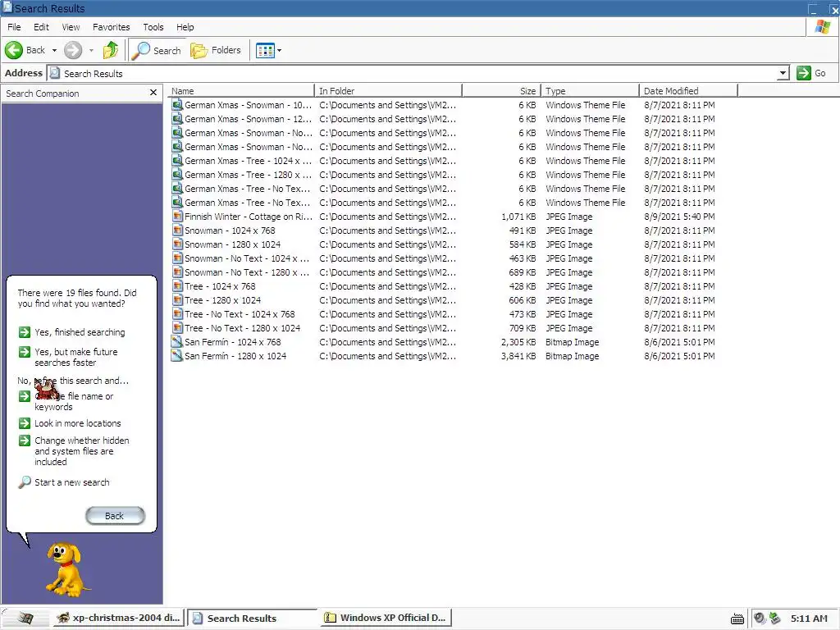This screenshot has height=630, width=840.
Task: Open the Views icon in toolbar
Action: (265, 50)
